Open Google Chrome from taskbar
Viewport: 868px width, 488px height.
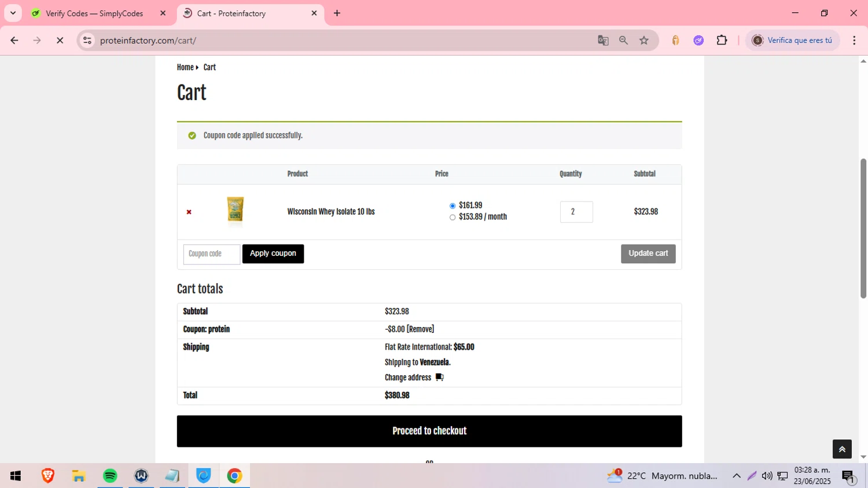point(234,476)
